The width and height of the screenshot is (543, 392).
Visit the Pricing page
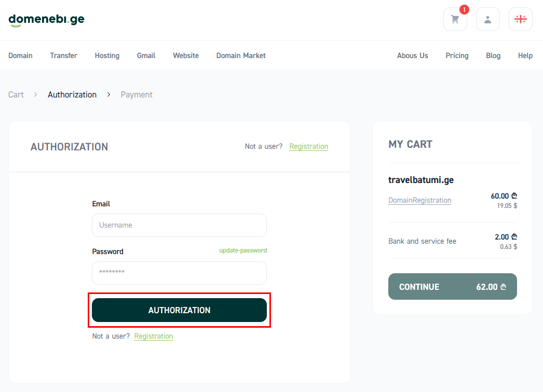point(457,55)
